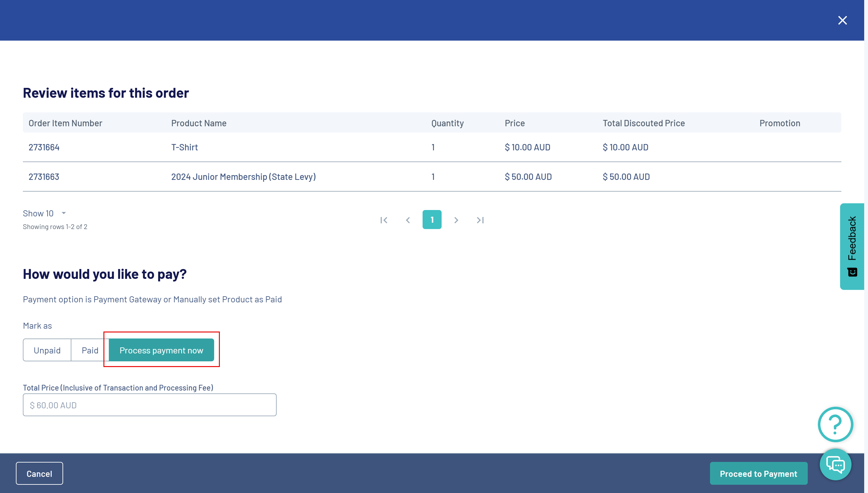Open the help question mark icon
868x493 pixels.
point(835,424)
